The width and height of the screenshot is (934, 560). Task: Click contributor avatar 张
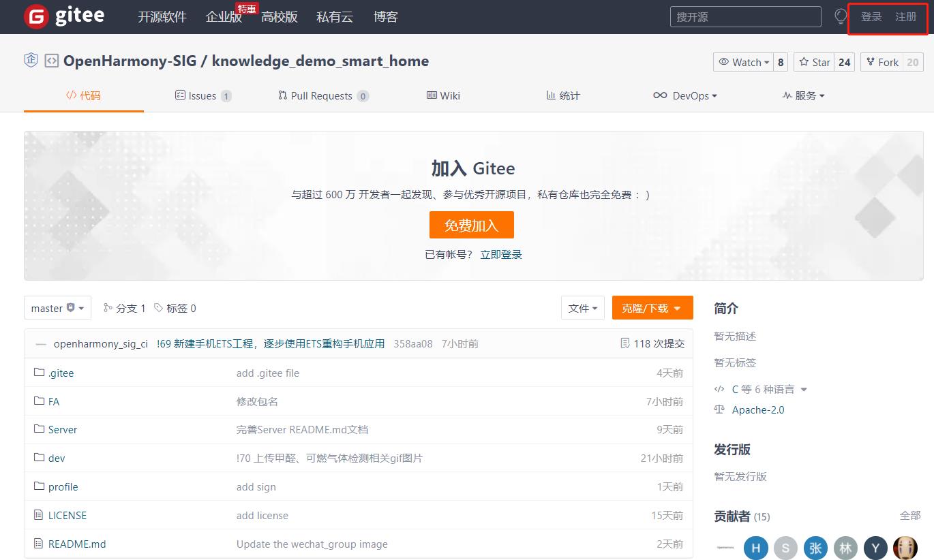pos(815,548)
